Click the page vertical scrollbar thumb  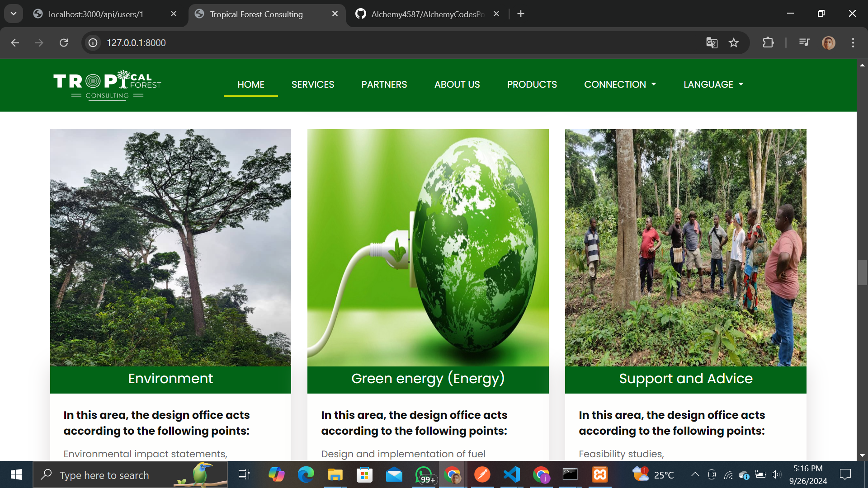click(862, 272)
